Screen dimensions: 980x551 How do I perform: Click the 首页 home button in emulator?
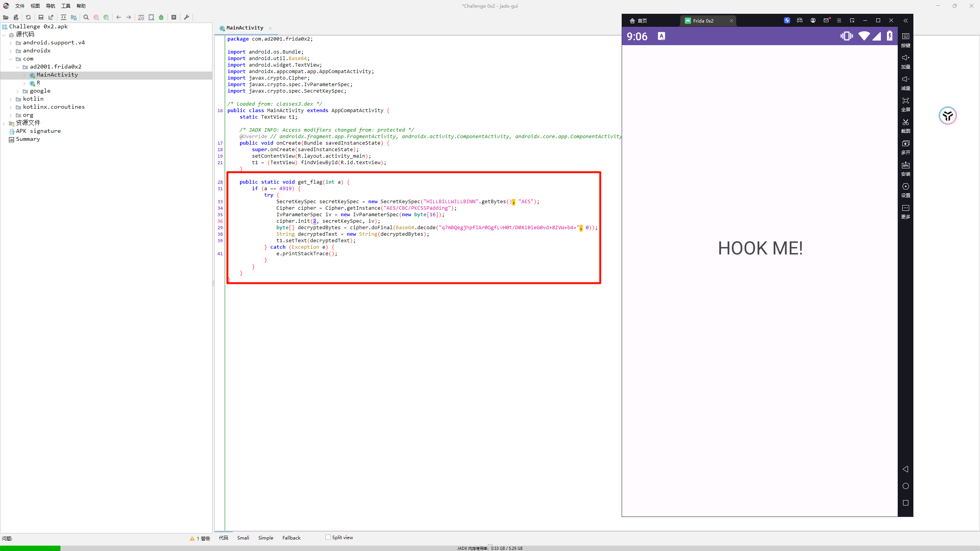click(639, 21)
